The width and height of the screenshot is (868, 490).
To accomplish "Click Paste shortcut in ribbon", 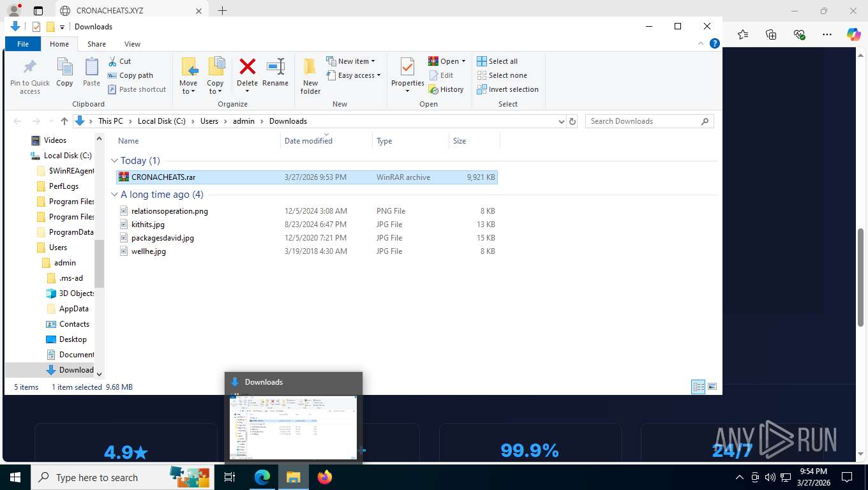I will [x=137, y=89].
